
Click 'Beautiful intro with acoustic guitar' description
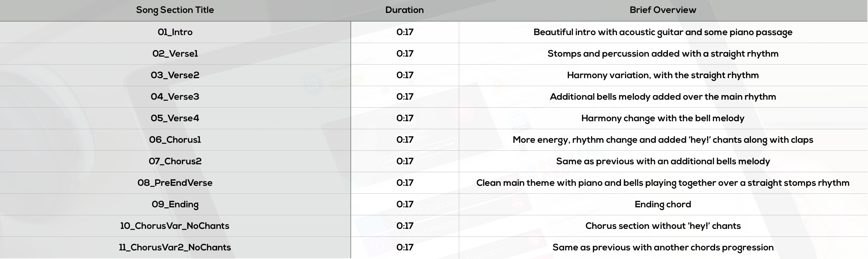tap(663, 32)
